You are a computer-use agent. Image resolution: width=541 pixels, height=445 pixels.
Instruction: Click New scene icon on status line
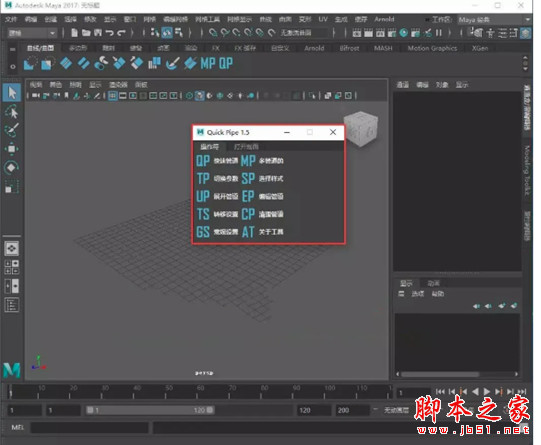click(74, 33)
